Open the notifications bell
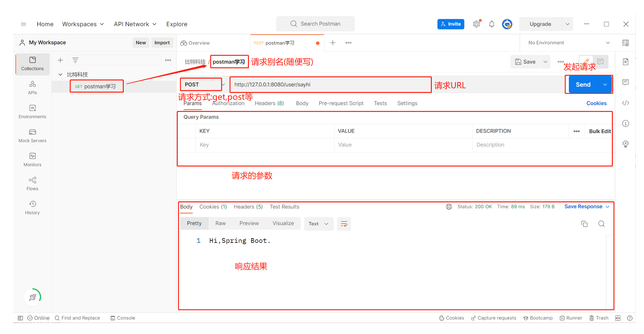Viewport: 644px width, 334px height. click(492, 24)
